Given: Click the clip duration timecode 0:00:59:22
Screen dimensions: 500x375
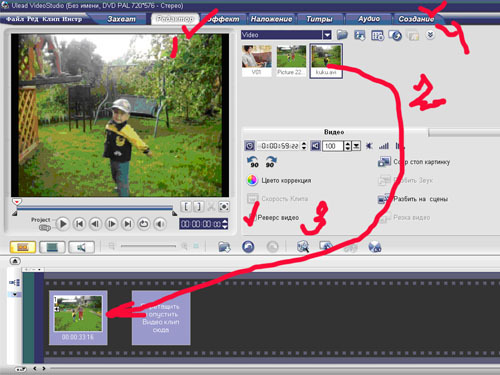Looking at the screenshot, I should 279,146.
